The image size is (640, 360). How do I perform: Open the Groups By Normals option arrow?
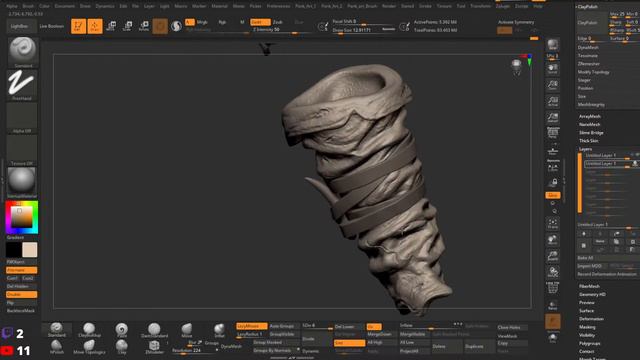click(298, 350)
